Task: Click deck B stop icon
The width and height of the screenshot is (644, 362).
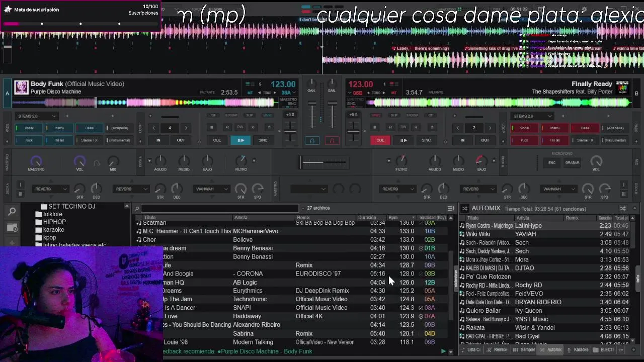Action: [375, 128]
